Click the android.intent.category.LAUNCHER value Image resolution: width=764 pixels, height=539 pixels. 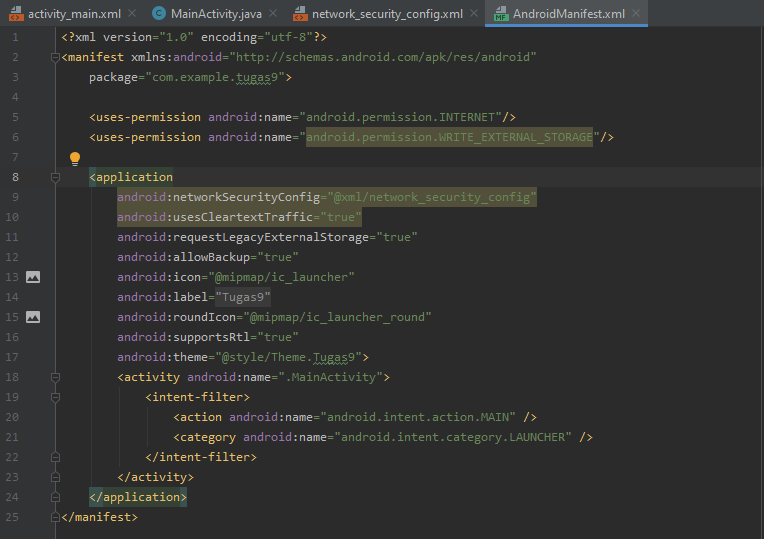click(x=453, y=437)
